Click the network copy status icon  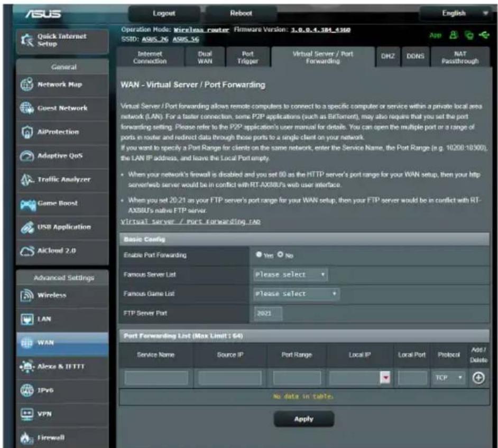pyautogui.click(x=469, y=34)
